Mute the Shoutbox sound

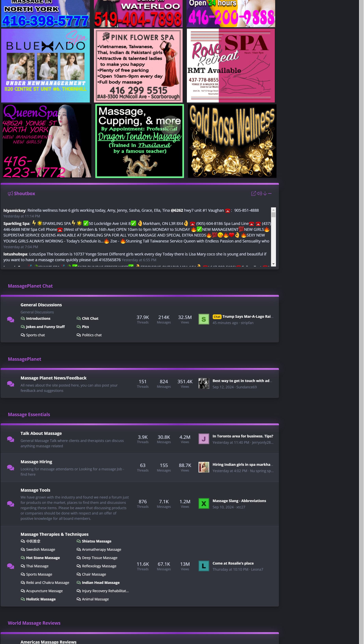tap(259, 193)
